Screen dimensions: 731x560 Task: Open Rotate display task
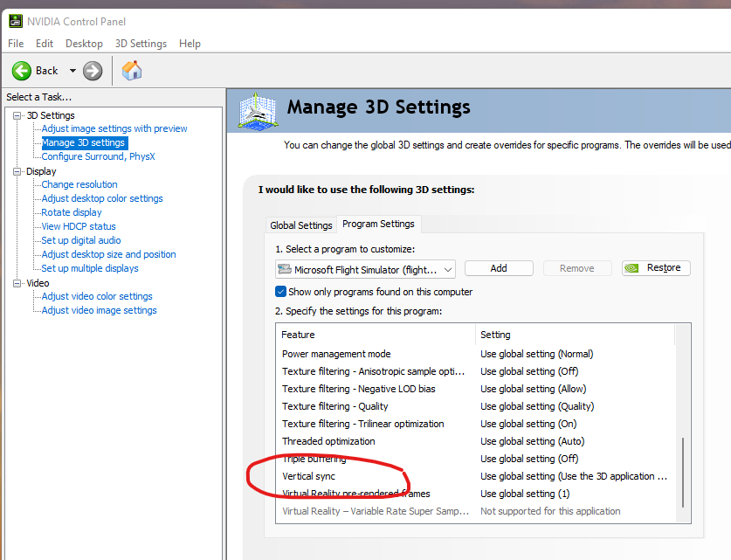click(x=72, y=212)
